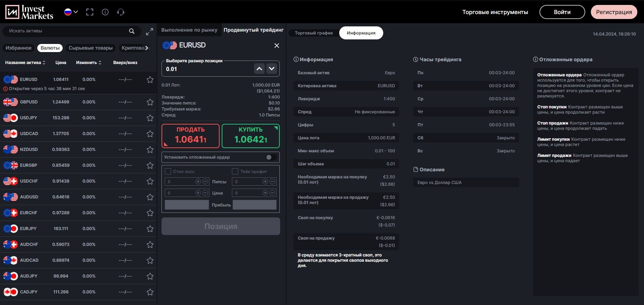Click the КУПИТЬ 1.06421 button

coord(251,136)
